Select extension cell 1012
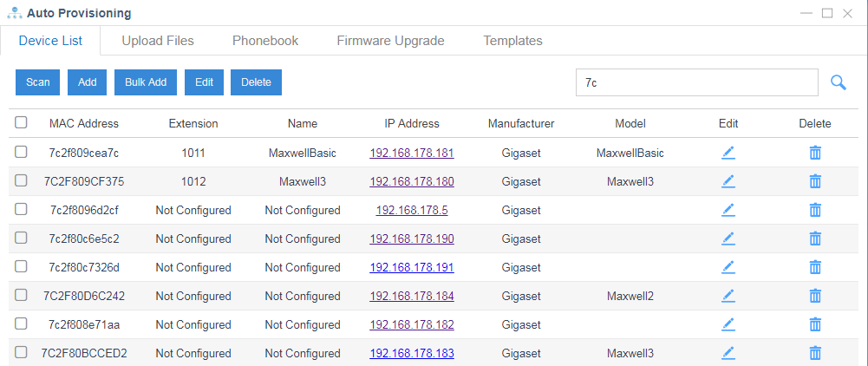Image resolution: width=868 pixels, height=366 pixels. 193,181
